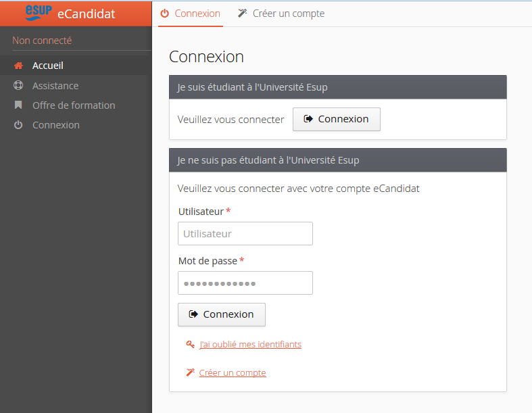The height and width of the screenshot is (413, 532).
Task: Click the ESUP logo in the header
Action: 38,11
